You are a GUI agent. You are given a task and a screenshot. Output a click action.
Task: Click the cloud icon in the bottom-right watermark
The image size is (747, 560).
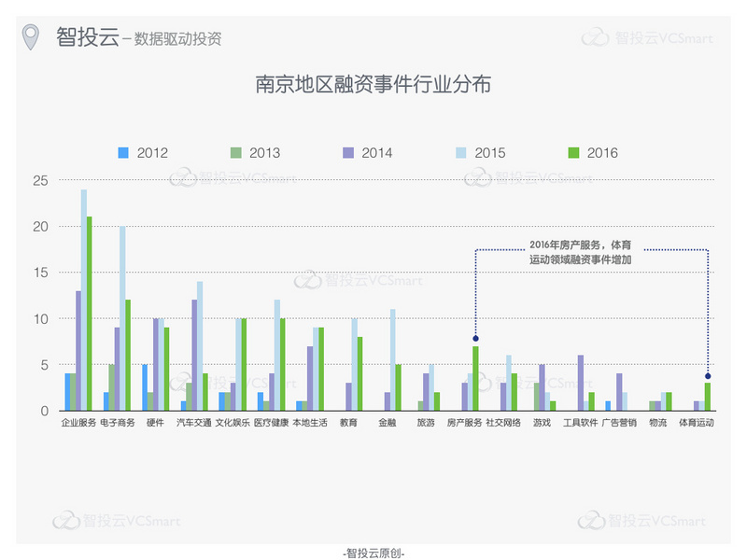click(593, 520)
